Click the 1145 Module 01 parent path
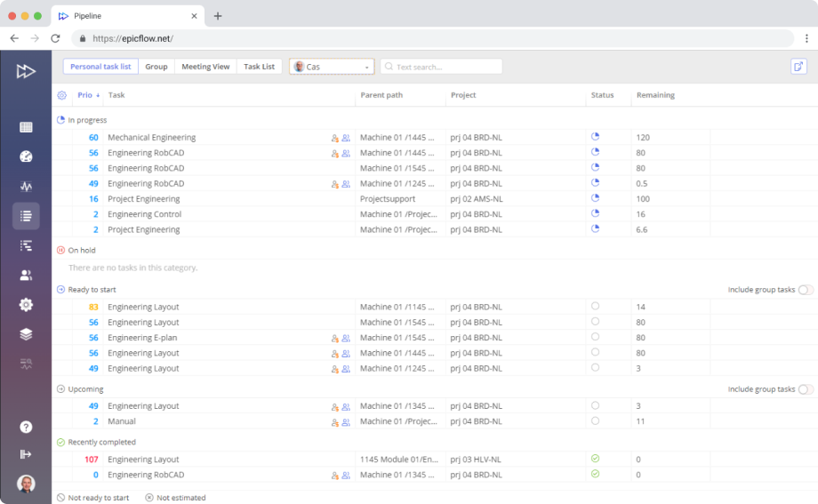Screen dimensions: 818x504 [399, 460]
